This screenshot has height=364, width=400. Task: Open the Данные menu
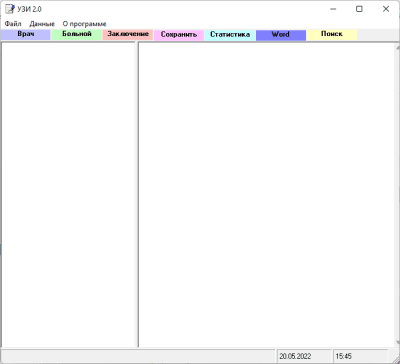[42, 24]
